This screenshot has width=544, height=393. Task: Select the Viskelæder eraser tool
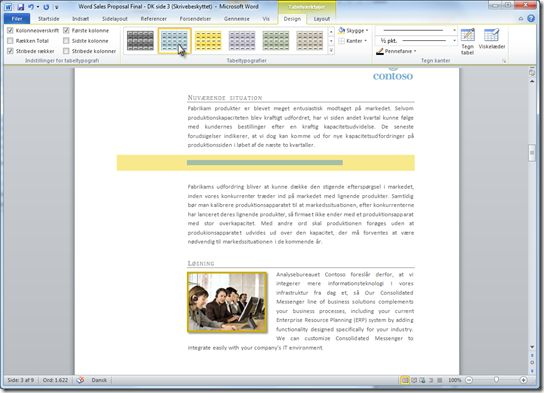[492, 39]
